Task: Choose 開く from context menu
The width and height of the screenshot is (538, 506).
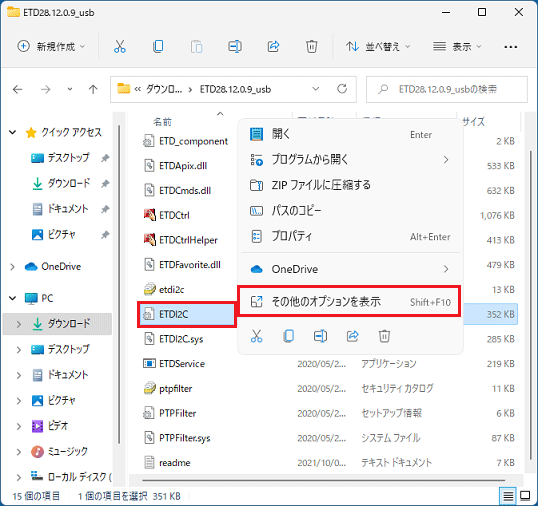Action: [x=350, y=134]
